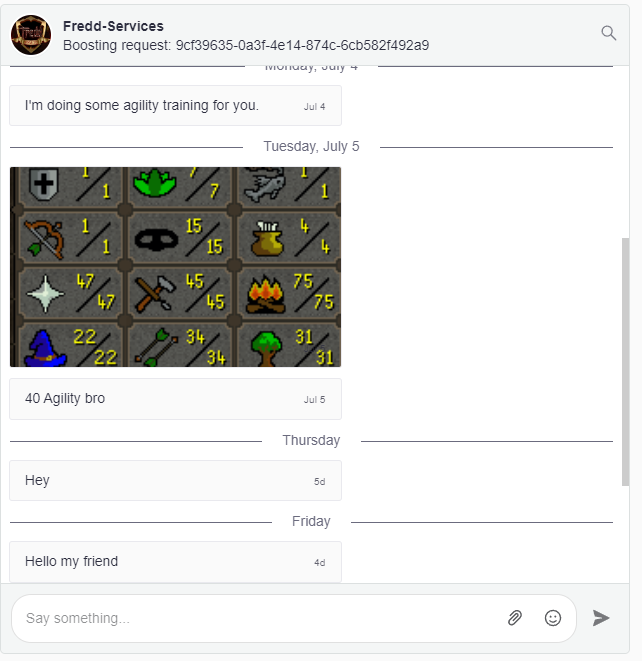Open the emoji picker smiley icon
The height and width of the screenshot is (661, 642).
[x=553, y=618]
